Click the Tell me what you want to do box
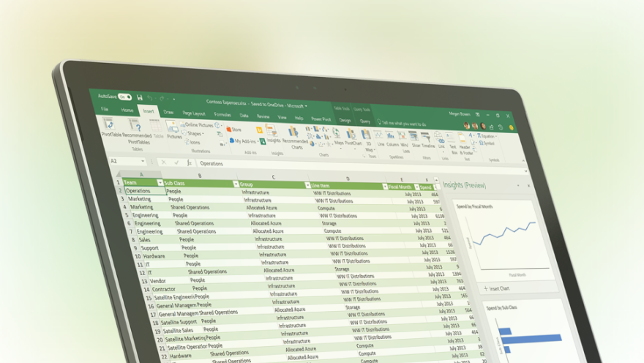 403,123
